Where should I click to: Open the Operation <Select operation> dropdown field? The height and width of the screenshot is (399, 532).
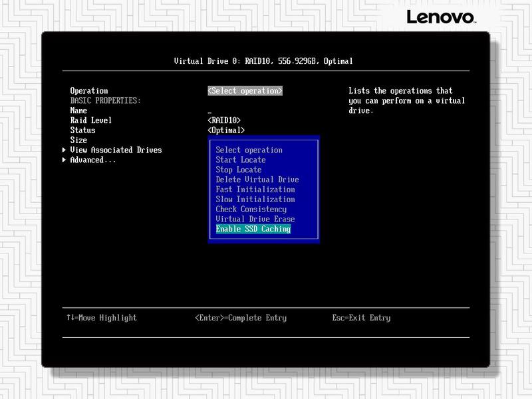tap(245, 91)
